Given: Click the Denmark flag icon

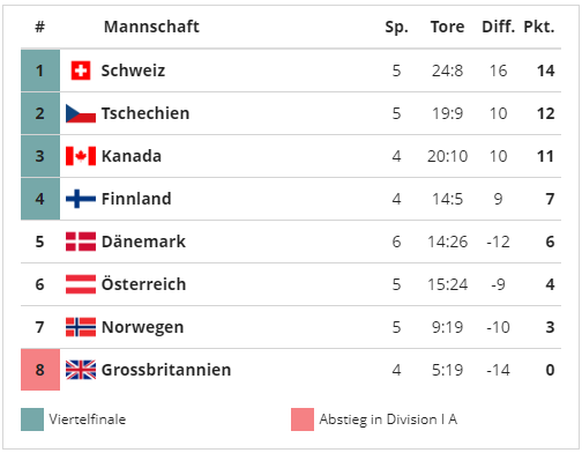Looking at the screenshot, I should 81,242.
